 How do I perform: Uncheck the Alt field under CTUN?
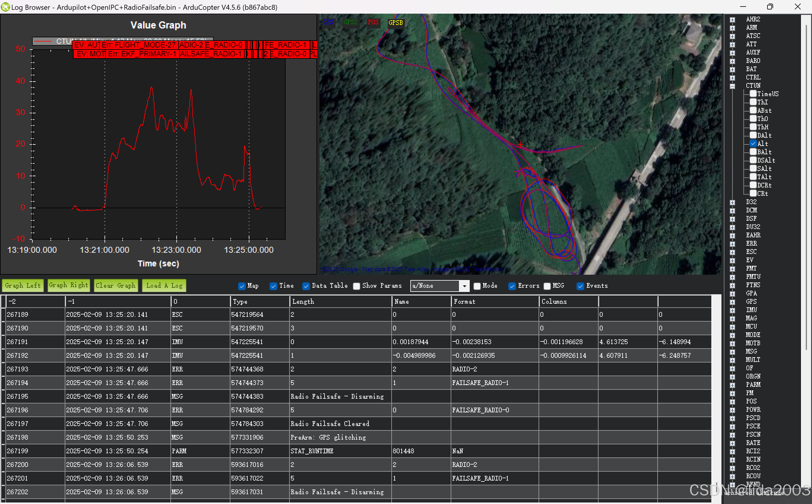click(x=753, y=144)
